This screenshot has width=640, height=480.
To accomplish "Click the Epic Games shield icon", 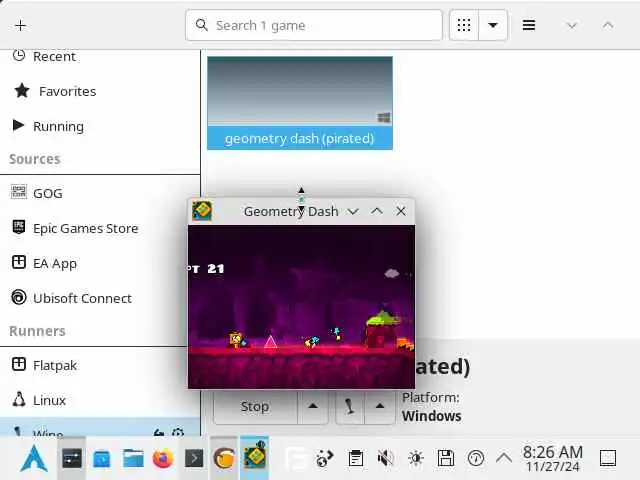I will tap(19, 227).
